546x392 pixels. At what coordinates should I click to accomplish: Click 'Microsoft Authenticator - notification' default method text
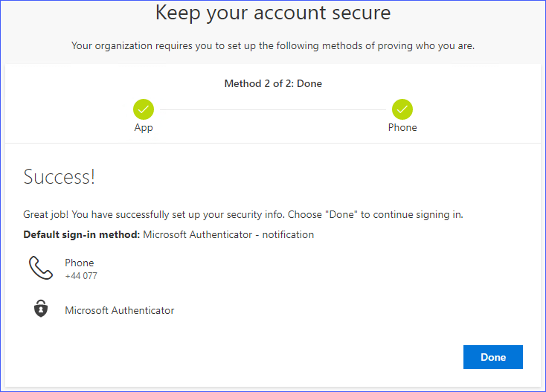point(228,235)
